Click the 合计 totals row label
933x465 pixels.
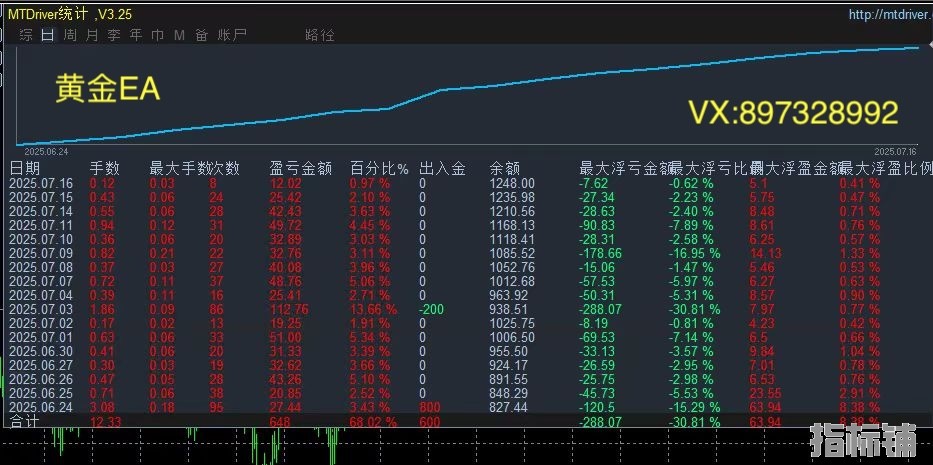click(x=24, y=422)
